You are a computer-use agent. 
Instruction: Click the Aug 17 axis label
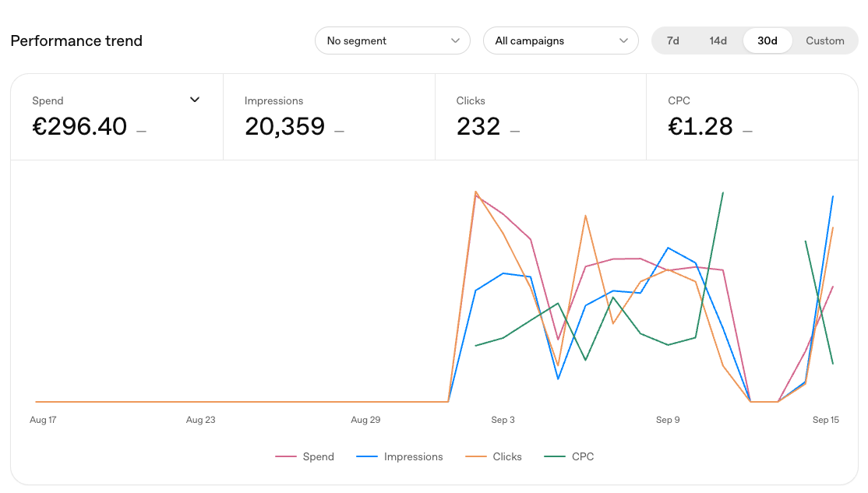[x=43, y=420]
